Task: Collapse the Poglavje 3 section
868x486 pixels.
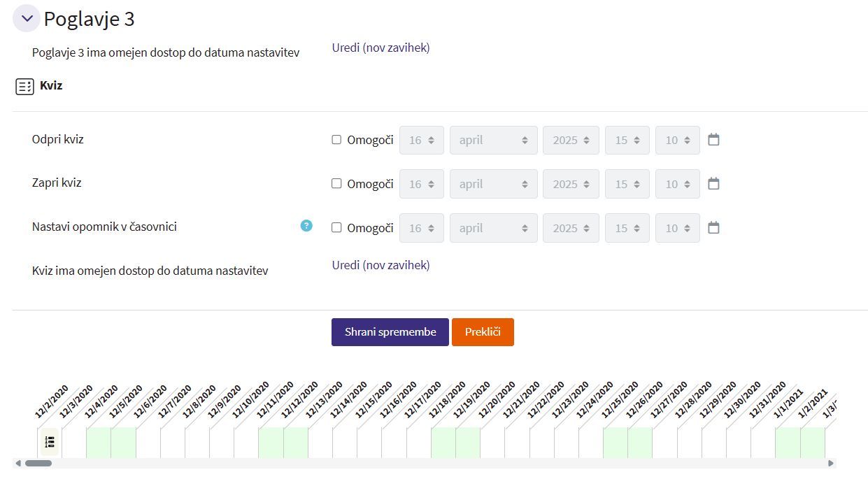Action: 27,19
